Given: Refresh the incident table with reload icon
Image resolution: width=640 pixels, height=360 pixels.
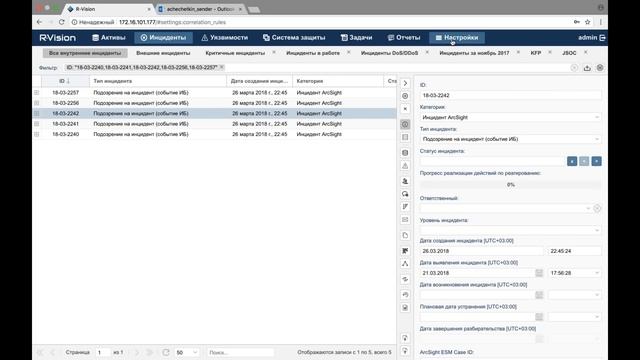Looking at the screenshot, I should pyautogui.click(x=166, y=352).
